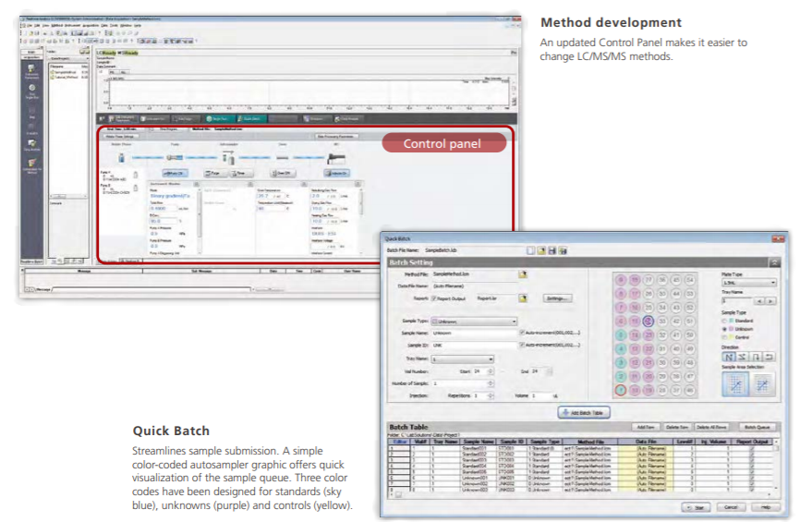Toggle Auto-increment for Sample ID
The width and height of the screenshot is (812, 522).
[x=522, y=345]
